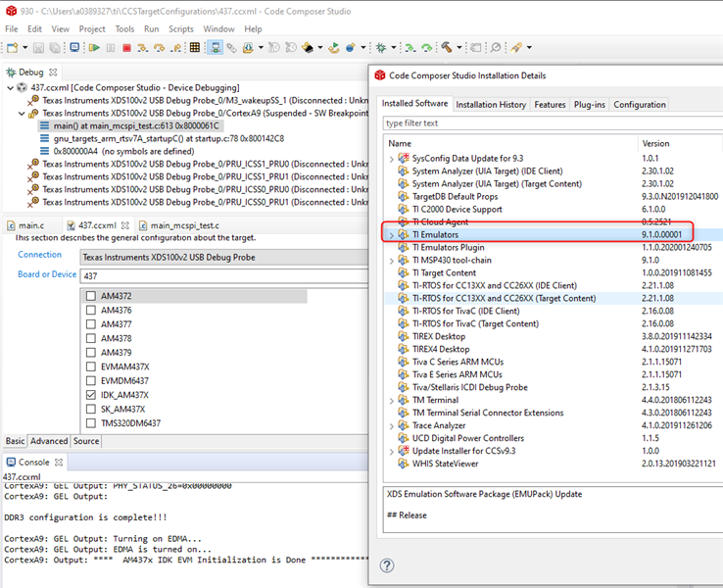Click the blue sphere toolbar icon
Screen dimensions: 723x588
pyautogui.click(x=351, y=47)
